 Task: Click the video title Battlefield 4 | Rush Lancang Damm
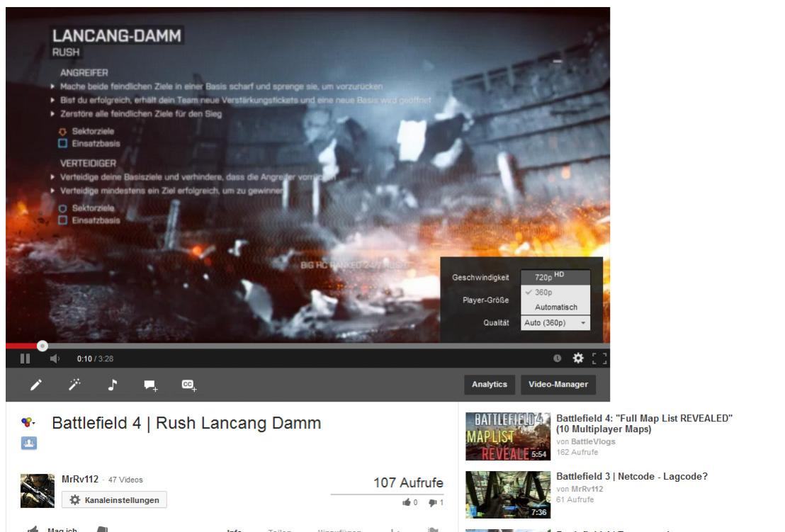coord(187,424)
